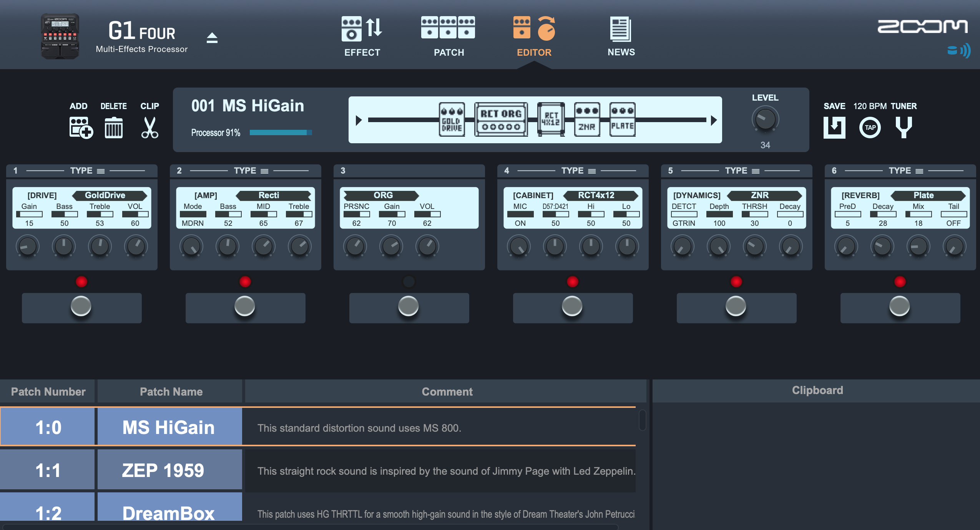The height and width of the screenshot is (530, 980).
Task: Click the G1 FOUR device thumbnail
Action: [x=60, y=36]
